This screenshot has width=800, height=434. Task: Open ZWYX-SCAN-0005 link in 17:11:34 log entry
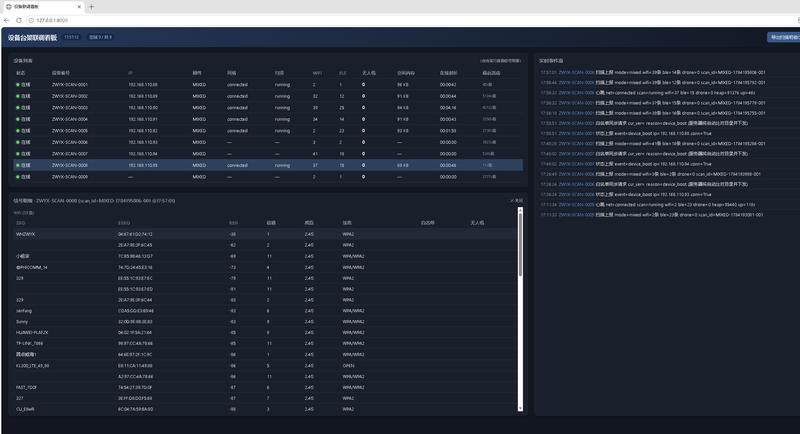point(577,205)
